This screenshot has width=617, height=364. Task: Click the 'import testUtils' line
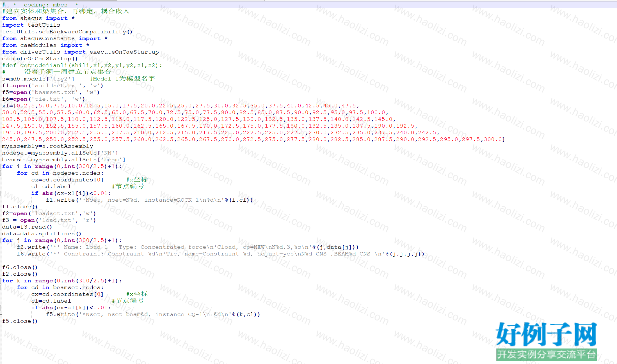click(x=31, y=25)
